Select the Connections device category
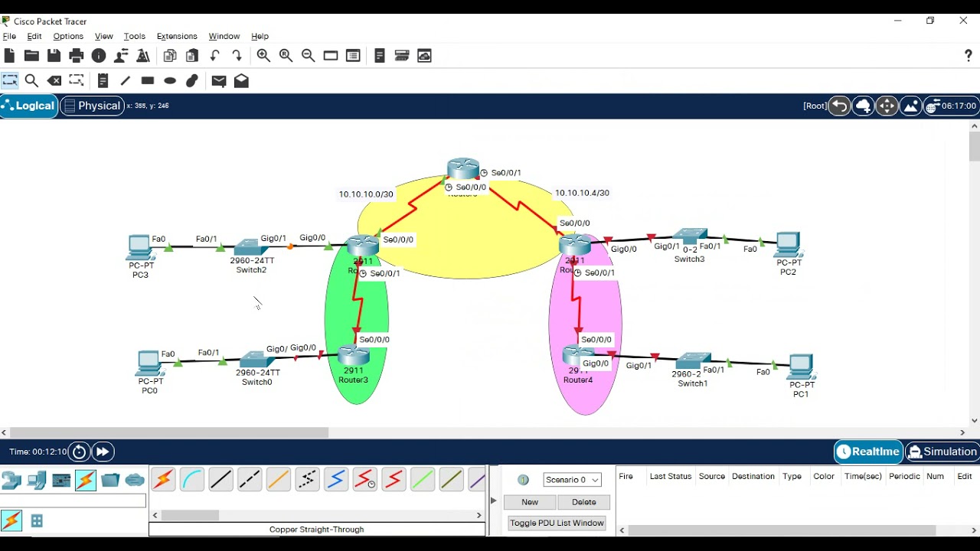The height and width of the screenshot is (551, 980). coord(86,480)
